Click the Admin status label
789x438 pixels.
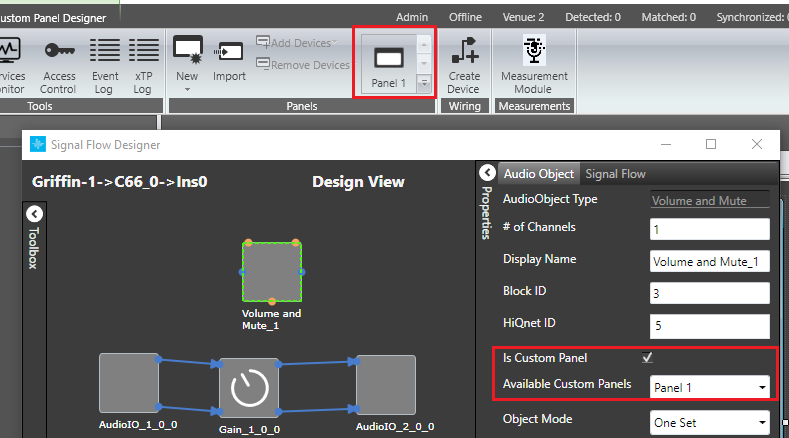tap(412, 17)
